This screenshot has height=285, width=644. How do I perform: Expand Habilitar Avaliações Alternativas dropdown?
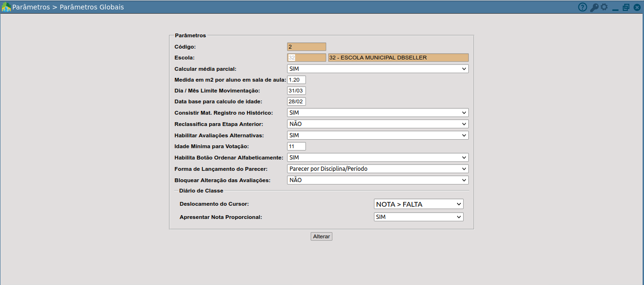click(x=377, y=135)
